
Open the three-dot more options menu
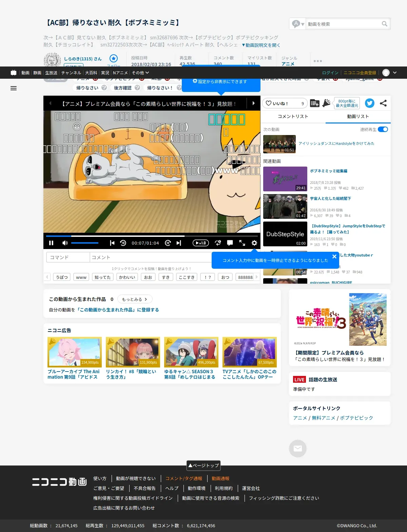[318, 61]
